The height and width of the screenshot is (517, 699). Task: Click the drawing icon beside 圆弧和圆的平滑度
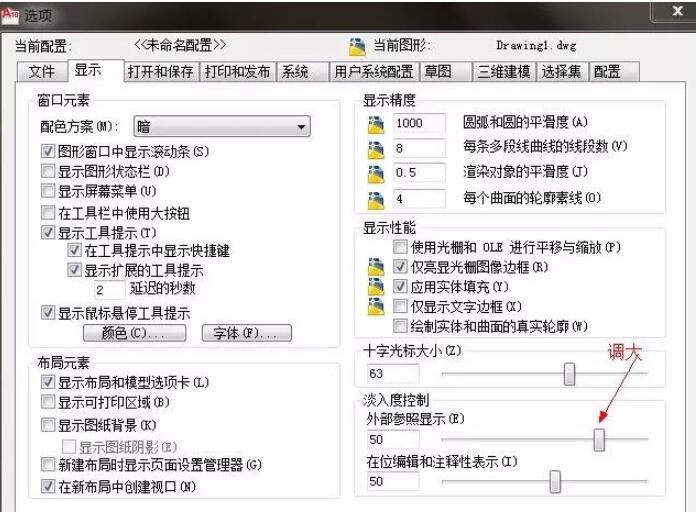tap(376, 123)
